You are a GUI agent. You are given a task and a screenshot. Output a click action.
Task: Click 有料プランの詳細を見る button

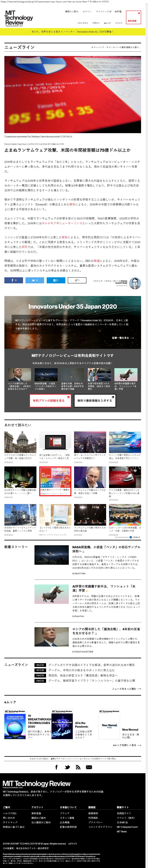pos(50,401)
